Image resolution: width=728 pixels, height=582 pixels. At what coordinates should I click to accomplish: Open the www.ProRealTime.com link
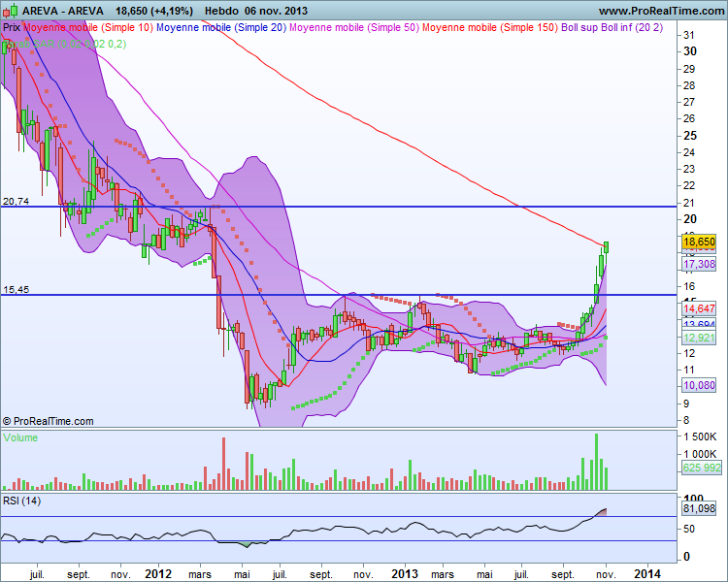(661, 11)
